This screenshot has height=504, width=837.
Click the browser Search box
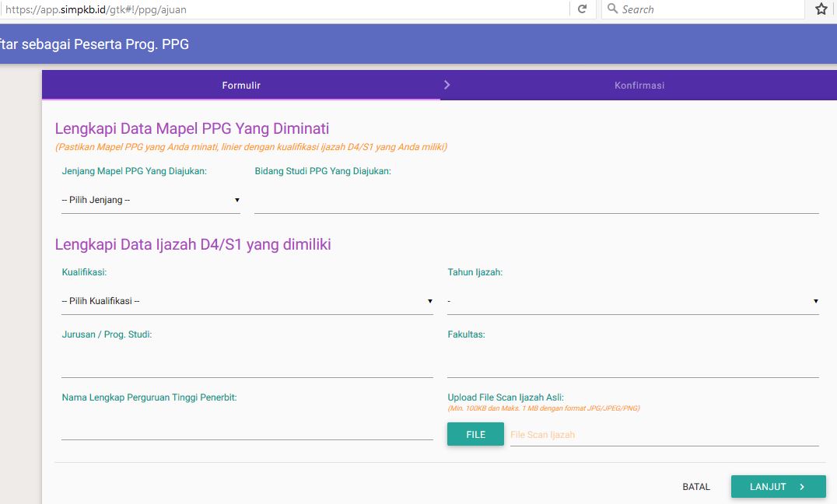(x=700, y=9)
